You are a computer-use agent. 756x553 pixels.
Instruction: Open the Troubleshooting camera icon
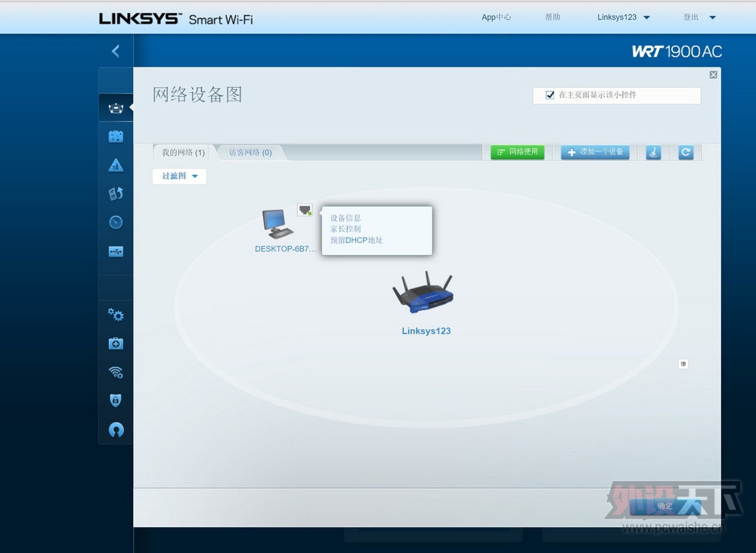point(116,343)
